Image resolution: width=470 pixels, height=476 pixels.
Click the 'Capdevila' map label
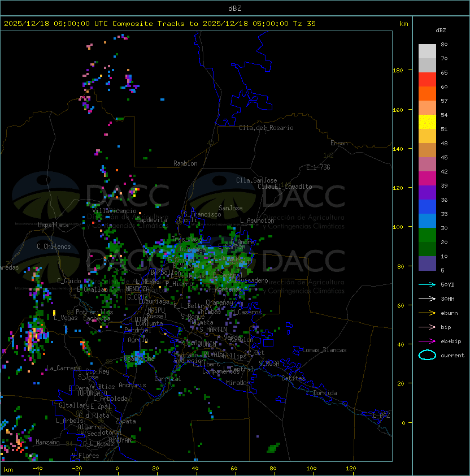click(151, 220)
